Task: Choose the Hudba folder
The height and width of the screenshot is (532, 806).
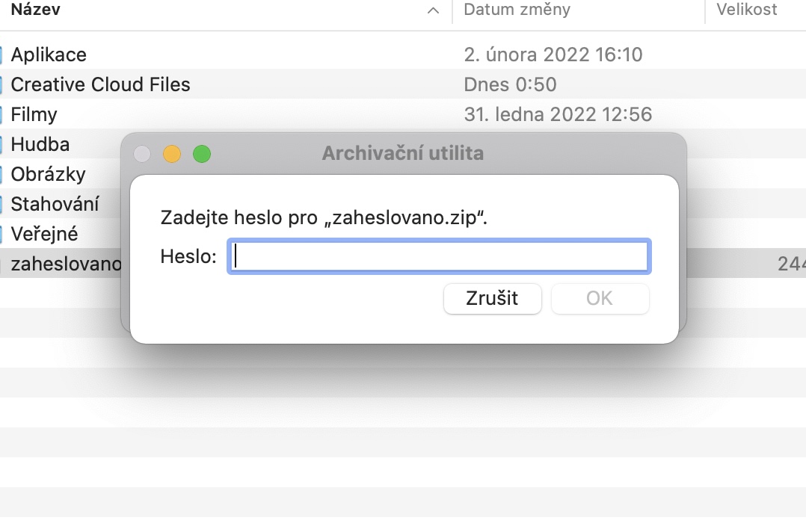Action: point(40,144)
